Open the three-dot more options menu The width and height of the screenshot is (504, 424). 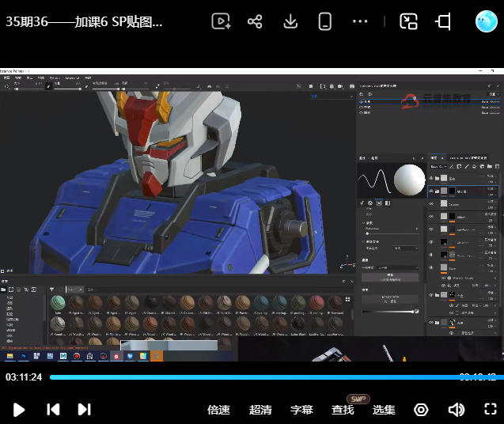click(x=360, y=21)
